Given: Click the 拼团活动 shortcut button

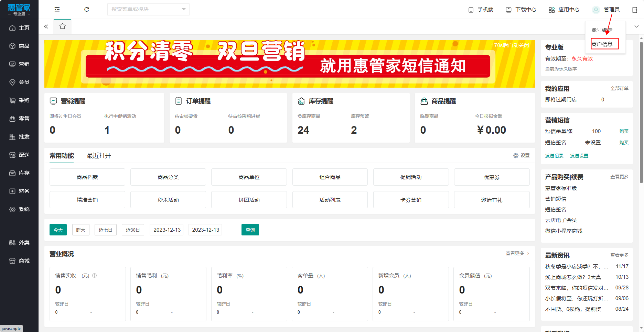Looking at the screenshot, I should point(249,200).
